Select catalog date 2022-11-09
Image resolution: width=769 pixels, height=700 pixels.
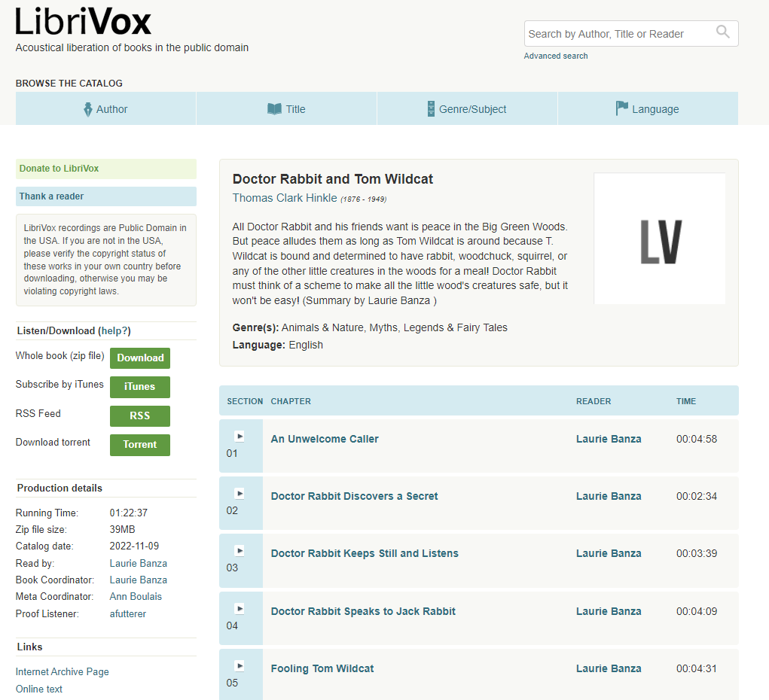134,546
